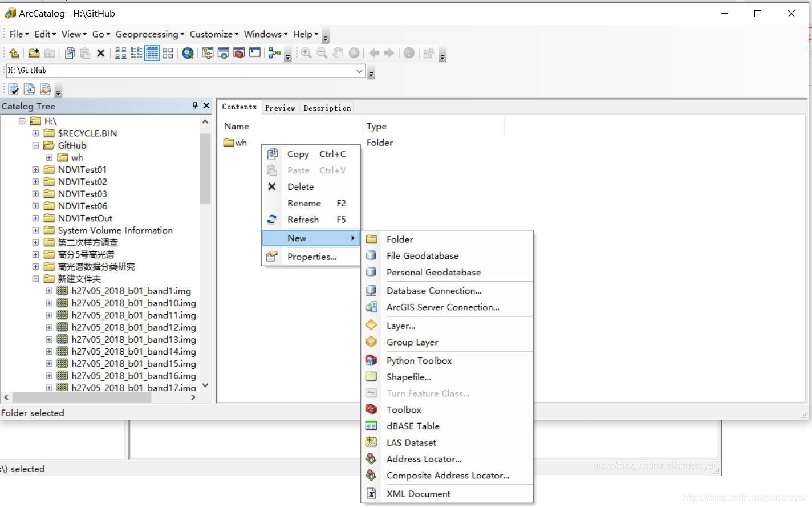Select the Zoom Out tool
This screenshot has width=812, height=508.
[x=322, y=53]
